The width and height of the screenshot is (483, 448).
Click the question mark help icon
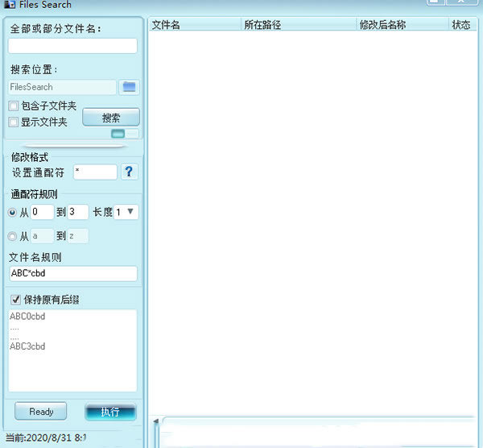pos(129,172)
